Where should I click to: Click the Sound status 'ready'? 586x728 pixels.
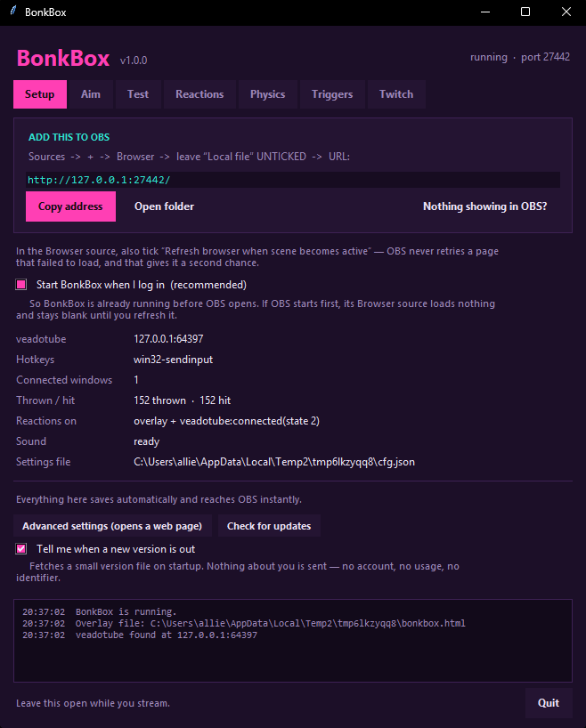click(147, 441)
